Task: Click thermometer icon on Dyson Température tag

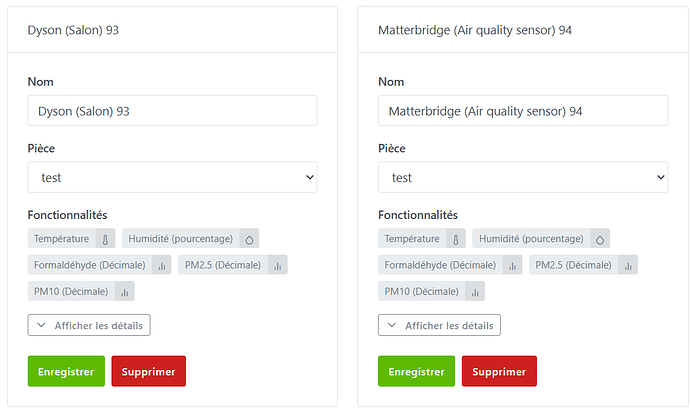Action: pyautogui.click(x=105, y=239)
